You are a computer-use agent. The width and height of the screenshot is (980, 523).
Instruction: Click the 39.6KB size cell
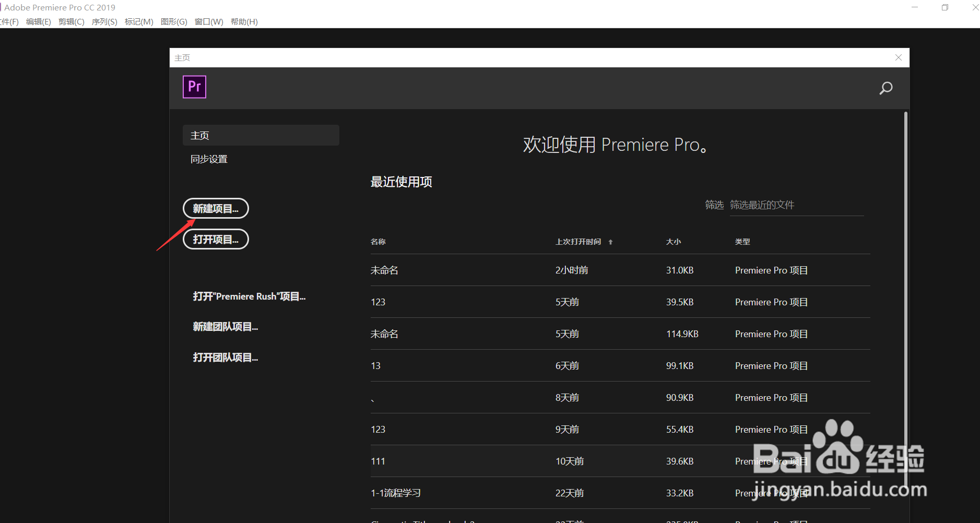pyautogui.click(x=680, y=461)
